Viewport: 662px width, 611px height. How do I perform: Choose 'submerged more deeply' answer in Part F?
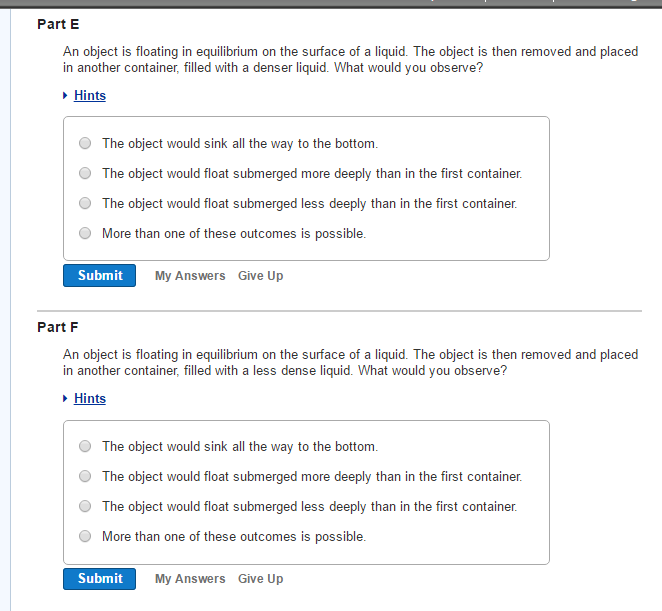(85, 476)
